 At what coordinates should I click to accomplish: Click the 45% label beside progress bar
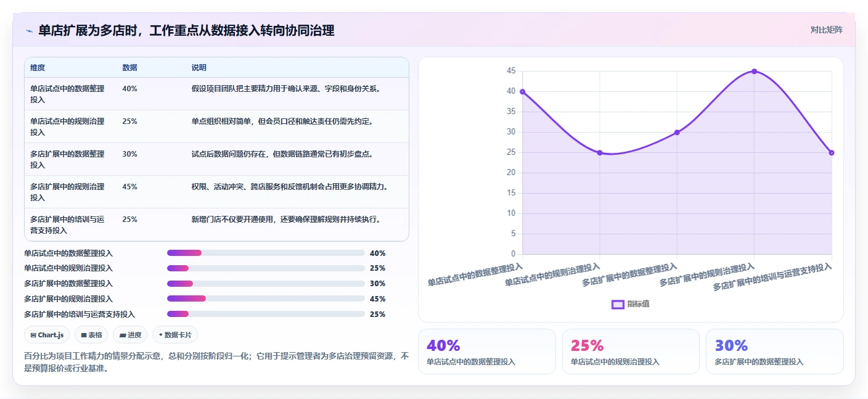click(x=377, y=298)
